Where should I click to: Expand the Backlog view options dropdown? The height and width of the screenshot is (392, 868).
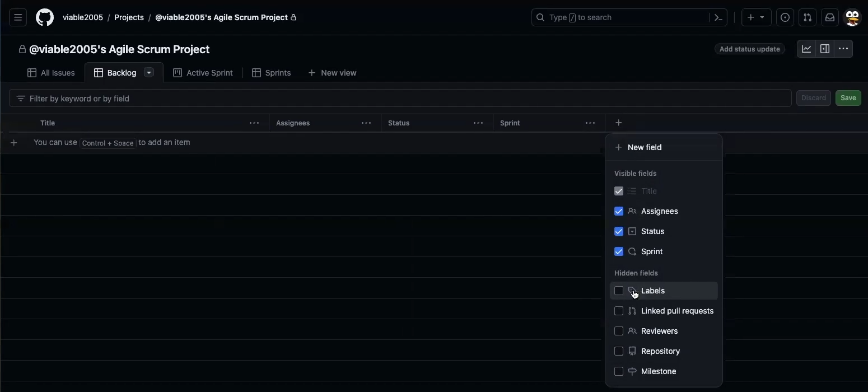(x=149, y=73)
